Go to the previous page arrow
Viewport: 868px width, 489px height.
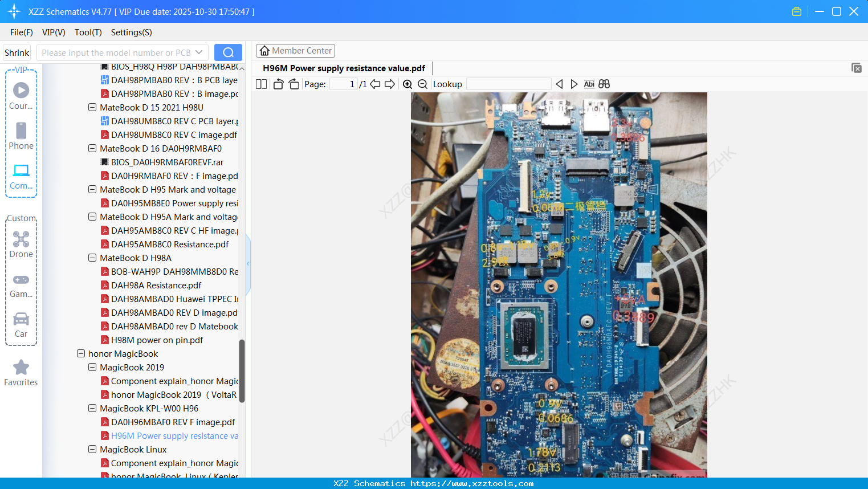(x=375, y=84)
